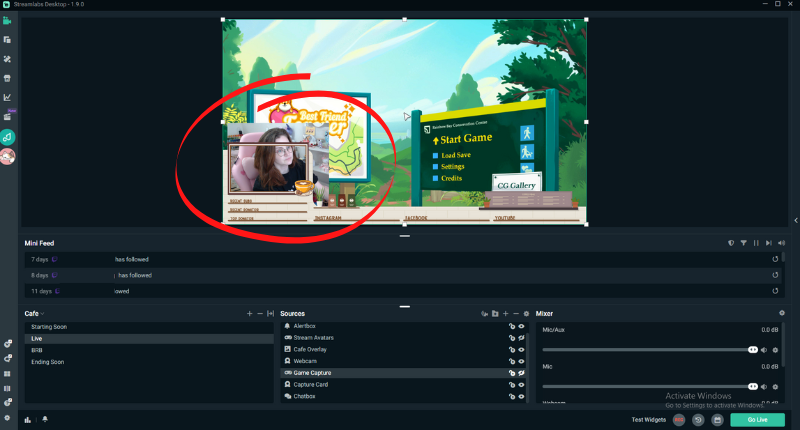Viewport: 800px width, 430px height.
Task: Skip the current Mini Feed alert
Action: click(768, 243)
